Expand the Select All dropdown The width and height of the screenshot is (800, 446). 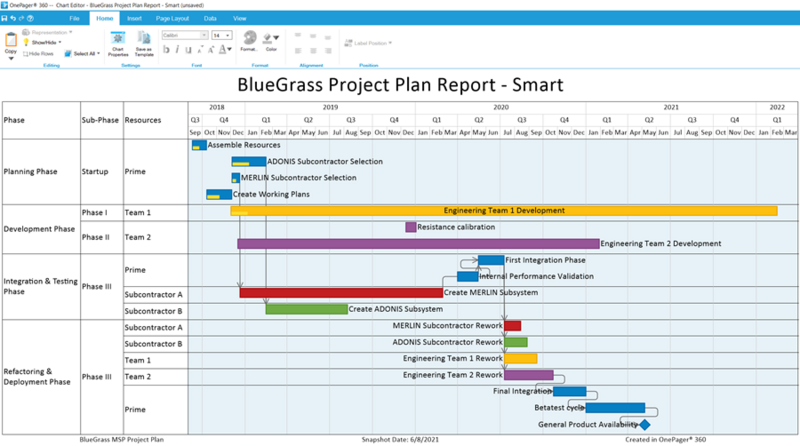click(82, 54)
